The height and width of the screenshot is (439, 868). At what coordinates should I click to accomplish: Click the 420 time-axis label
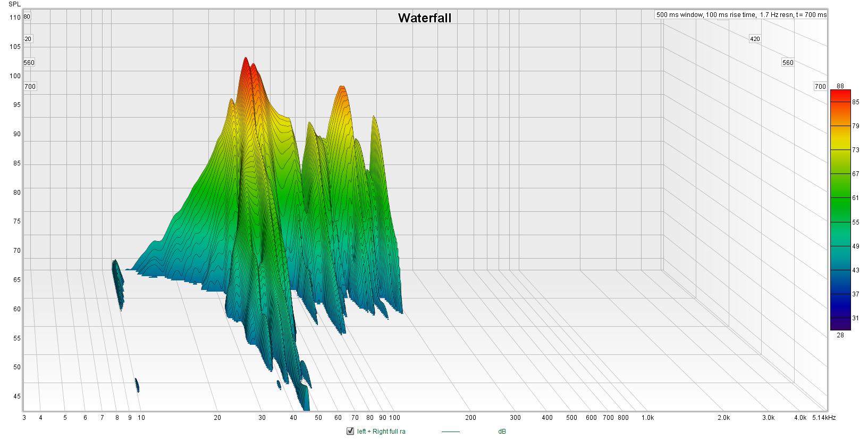point(755,39)
